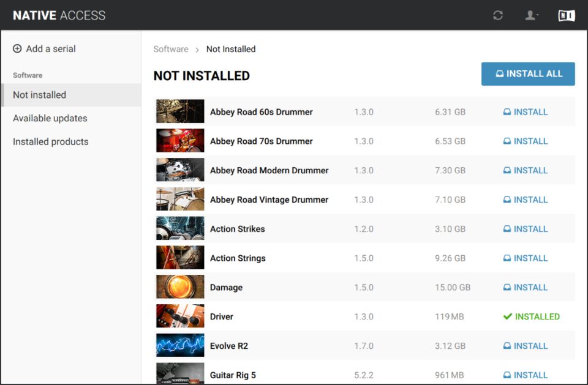The height and width of the screenshot is (385, 588).
Task: Click the green Installed status for Driver
Action: [531, 316]
